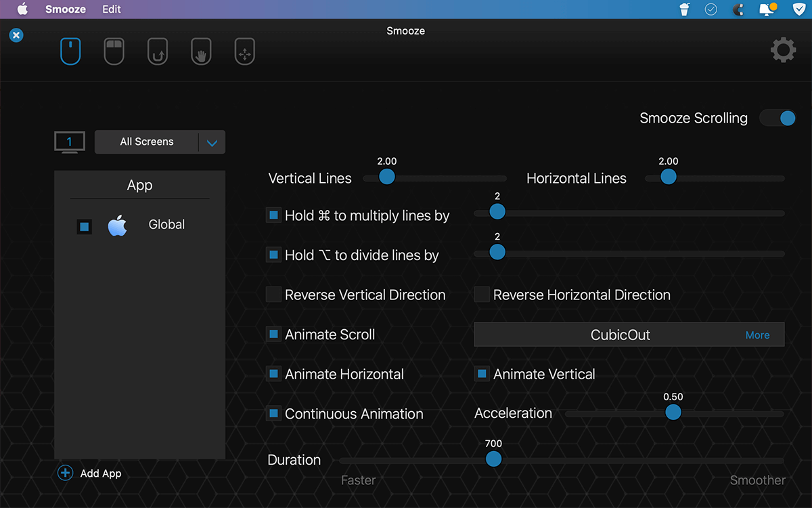Click the Apple logo icon in Global row
The width and height of the screenshot is (812, 508).
click(x=117, y=226)
